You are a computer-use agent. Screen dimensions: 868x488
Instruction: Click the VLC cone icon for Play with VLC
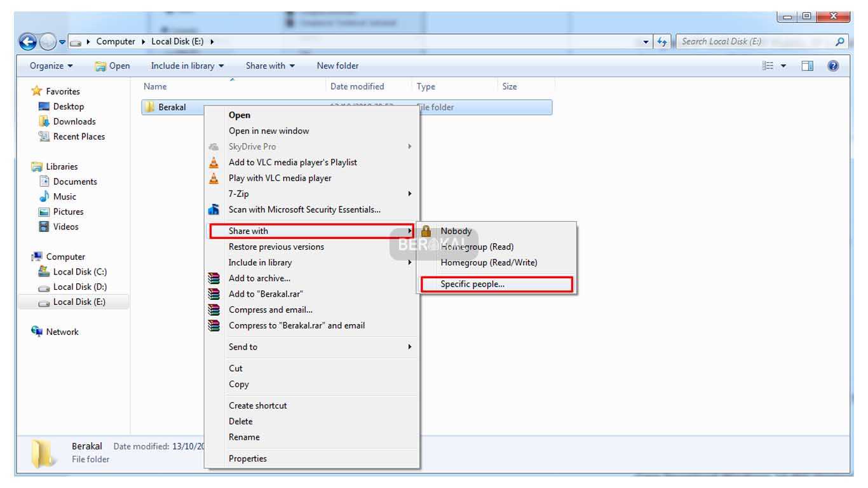pyautogui.click(x=214, y=178)
